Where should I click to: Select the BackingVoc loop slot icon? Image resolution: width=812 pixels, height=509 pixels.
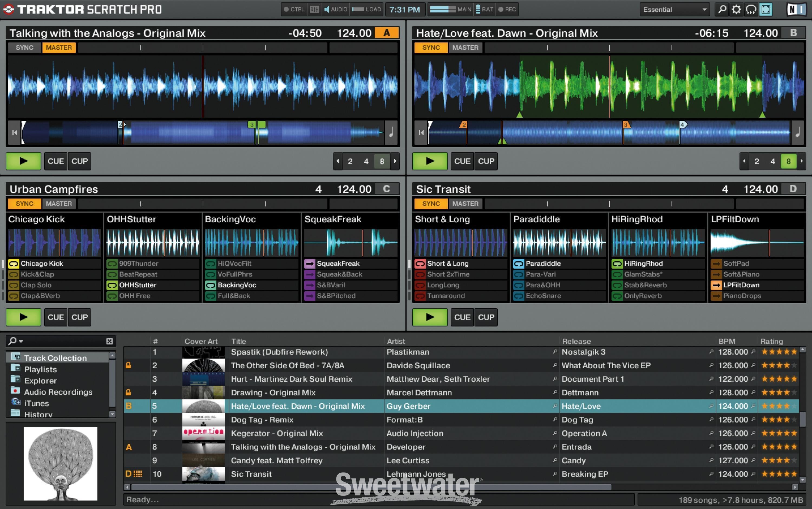[x=210, y=285]
